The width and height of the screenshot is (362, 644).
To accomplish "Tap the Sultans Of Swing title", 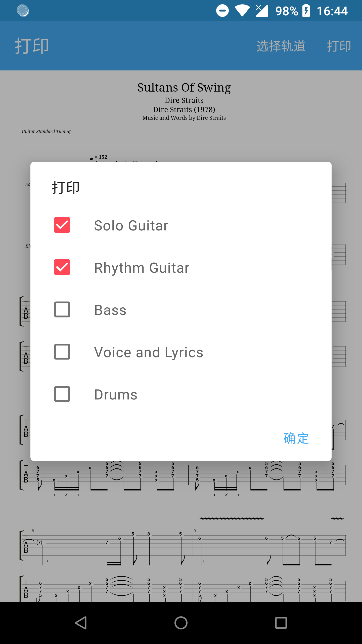I will (x=184, y=88).
